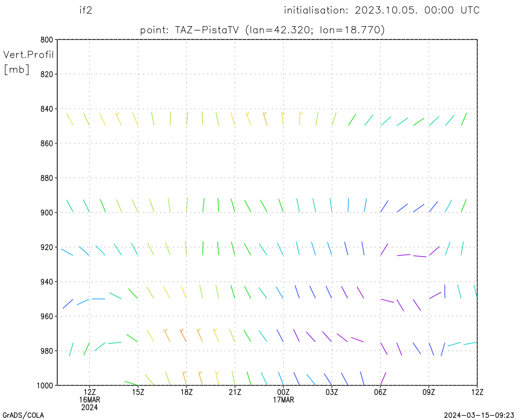Viewport: 525px width, 420px height.
Task: Select the 2024-03-15-09:23 timestamp
Action: click(479, 416)
